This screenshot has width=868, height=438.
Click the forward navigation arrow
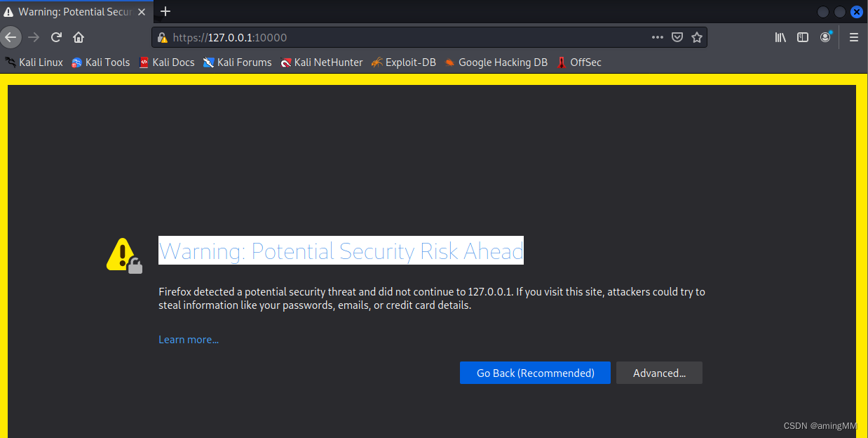click(34, 37)
